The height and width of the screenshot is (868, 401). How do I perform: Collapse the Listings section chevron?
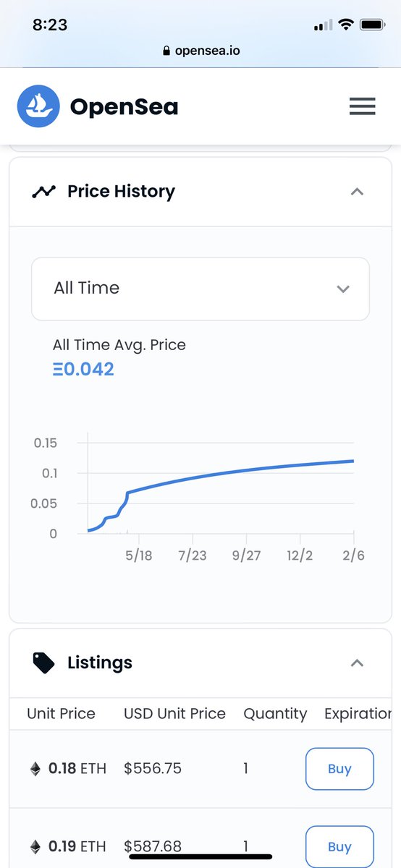(357, 663)
